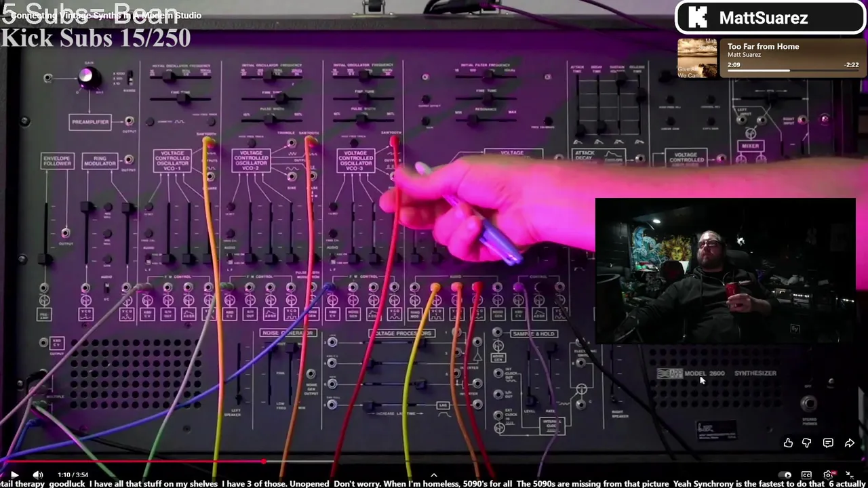
Task: Mute the video with the volume icon
Action: coord(38,475)
